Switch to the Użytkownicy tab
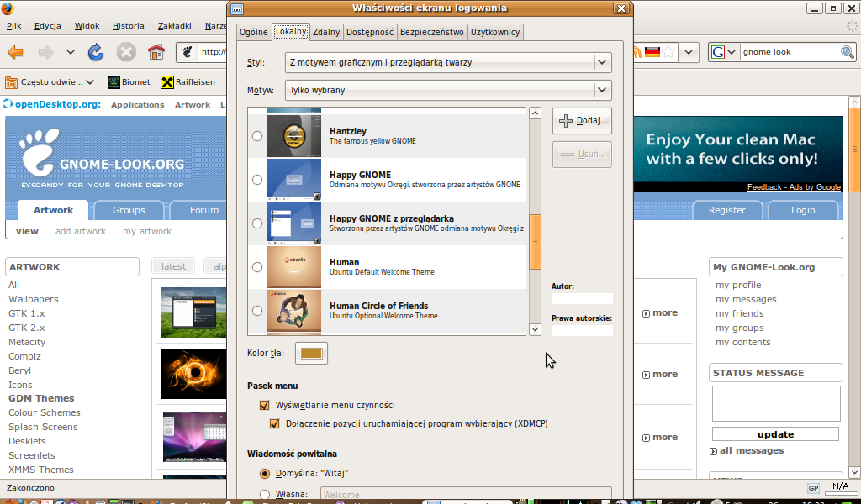The height and width of the screenshot is (504, 861). pyautogui.click(x=495, y=32)
